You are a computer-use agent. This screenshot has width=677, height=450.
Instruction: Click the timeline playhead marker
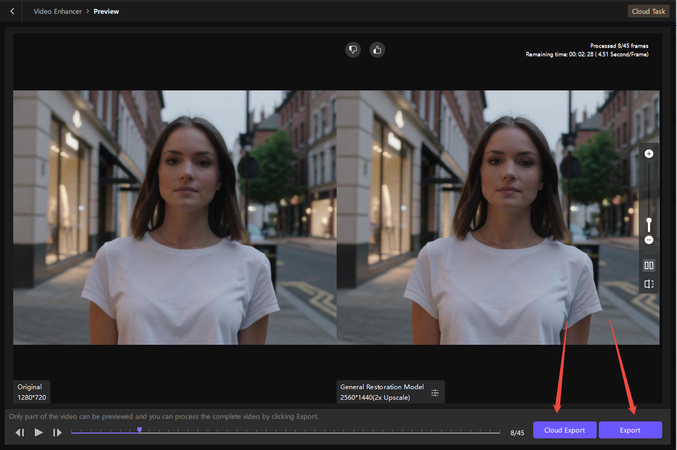pos(139,430)
